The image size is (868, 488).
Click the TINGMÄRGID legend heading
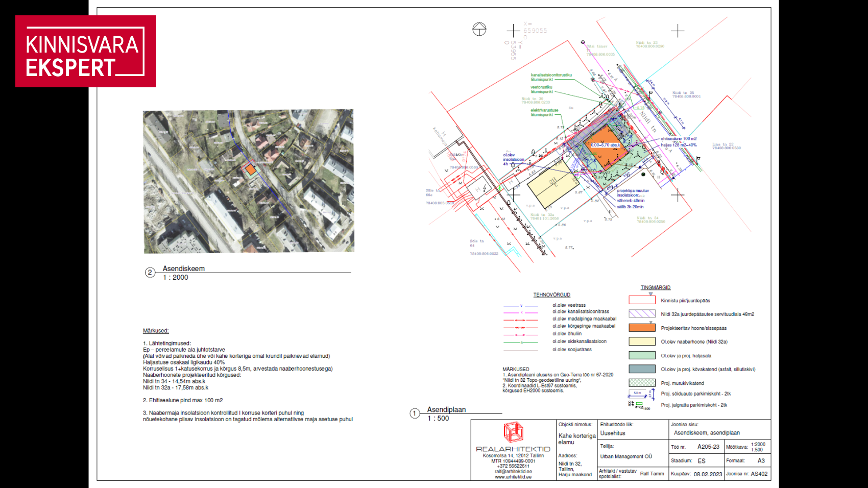656,287
